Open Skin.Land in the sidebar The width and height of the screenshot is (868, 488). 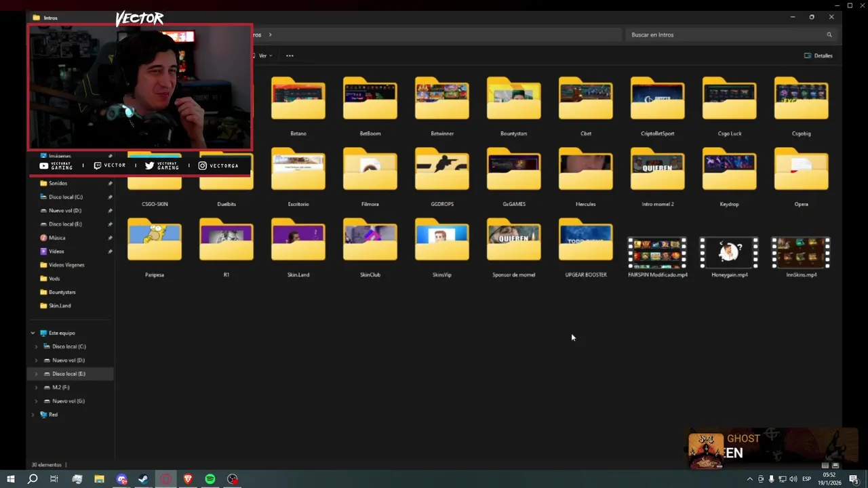click(x=59, y=306)
